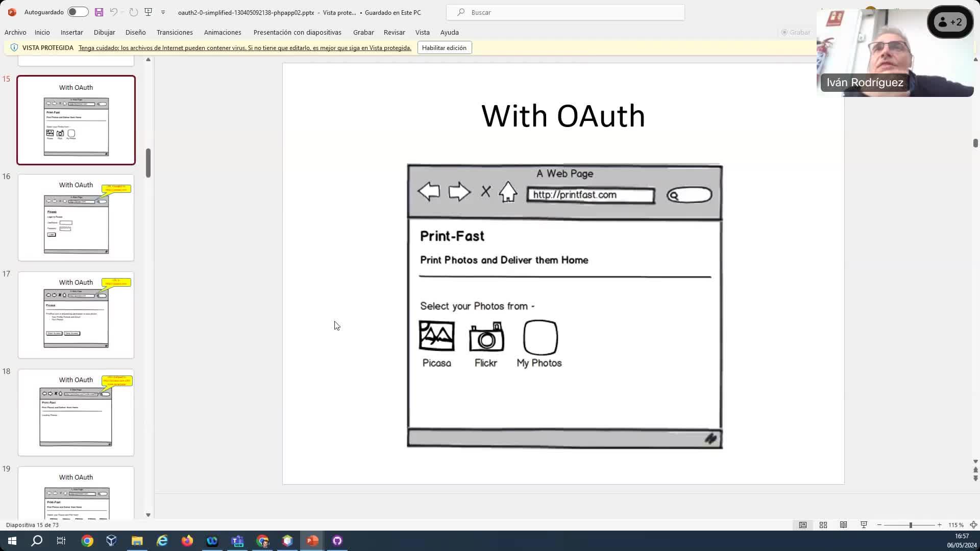
Task: Click the Save icon in title bar
Action: pyautogui.click(x=99, y=12)
